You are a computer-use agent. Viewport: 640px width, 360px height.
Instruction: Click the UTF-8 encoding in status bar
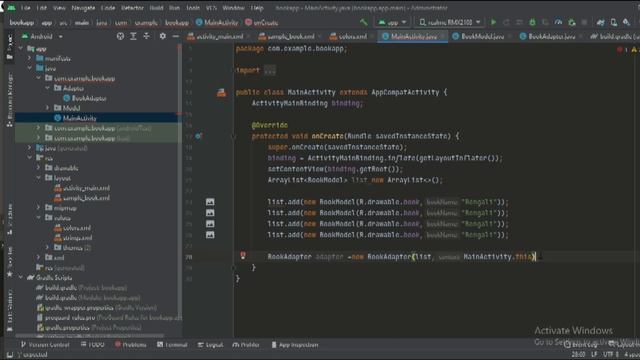(611, 354)
